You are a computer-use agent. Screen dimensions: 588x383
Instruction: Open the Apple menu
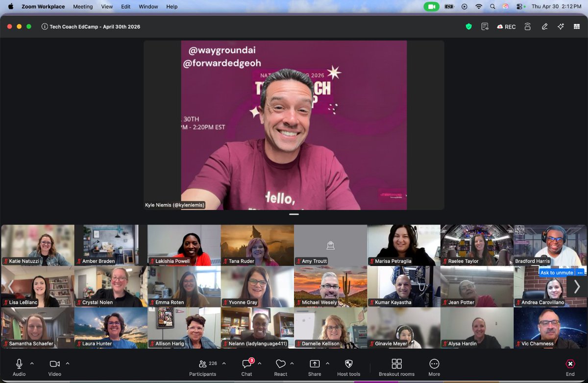11,6
